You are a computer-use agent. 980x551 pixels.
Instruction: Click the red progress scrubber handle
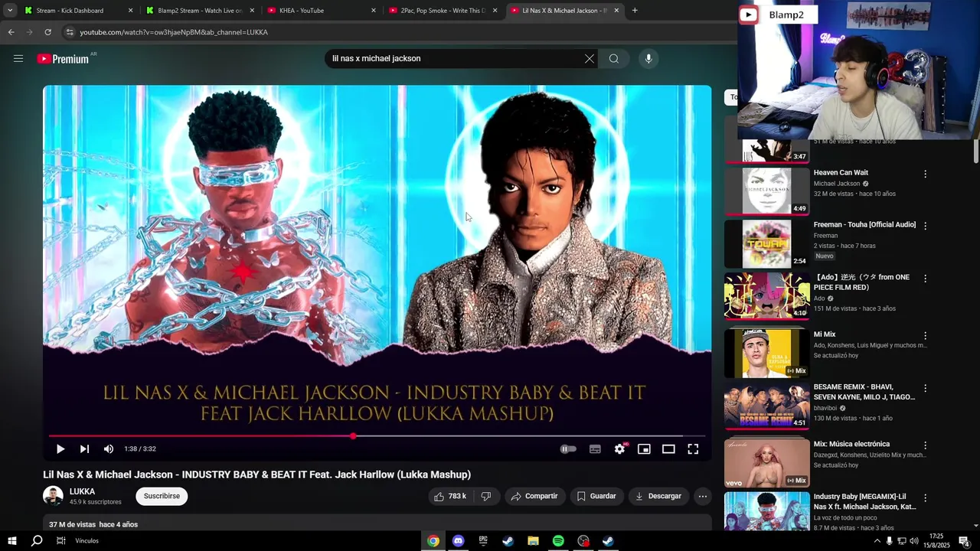click(353, 436)
